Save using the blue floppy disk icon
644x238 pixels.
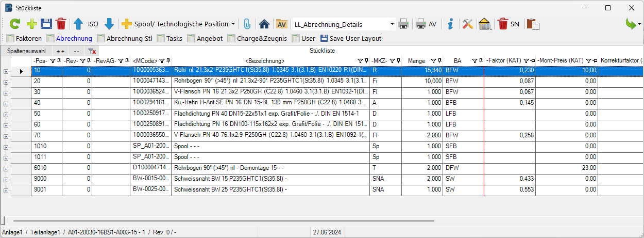point(46,24)
